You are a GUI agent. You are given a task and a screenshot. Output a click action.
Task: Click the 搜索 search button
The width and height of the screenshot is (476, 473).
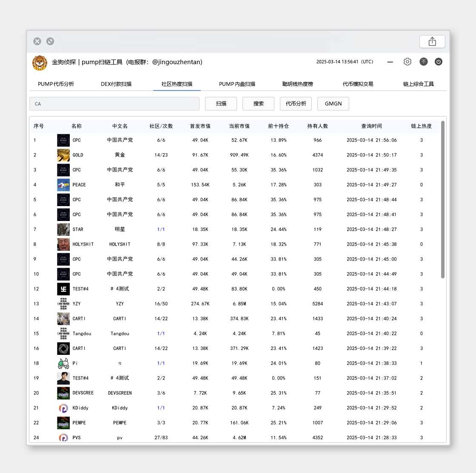258,104
